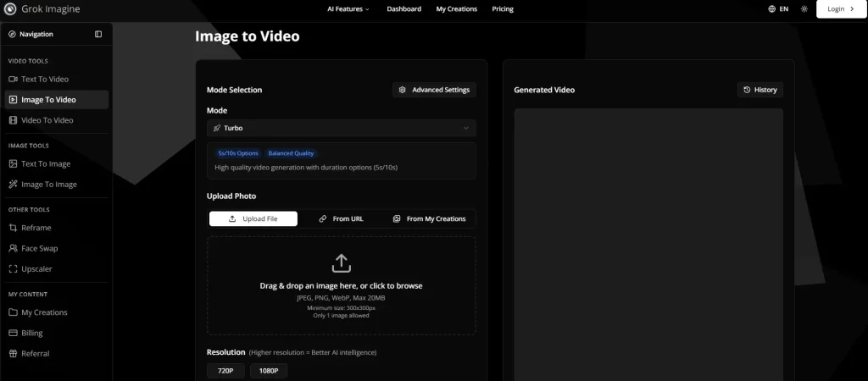This screenshot has width=868, height=381.
Task: Click the EN language label
Action: [784, 8]
